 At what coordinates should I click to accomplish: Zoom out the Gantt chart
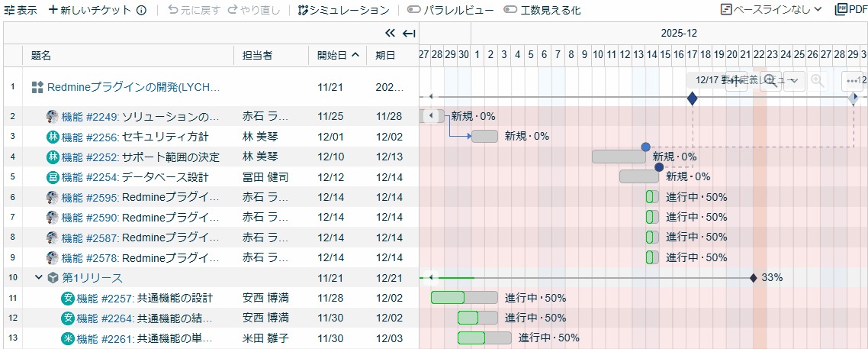click(771, 80)
